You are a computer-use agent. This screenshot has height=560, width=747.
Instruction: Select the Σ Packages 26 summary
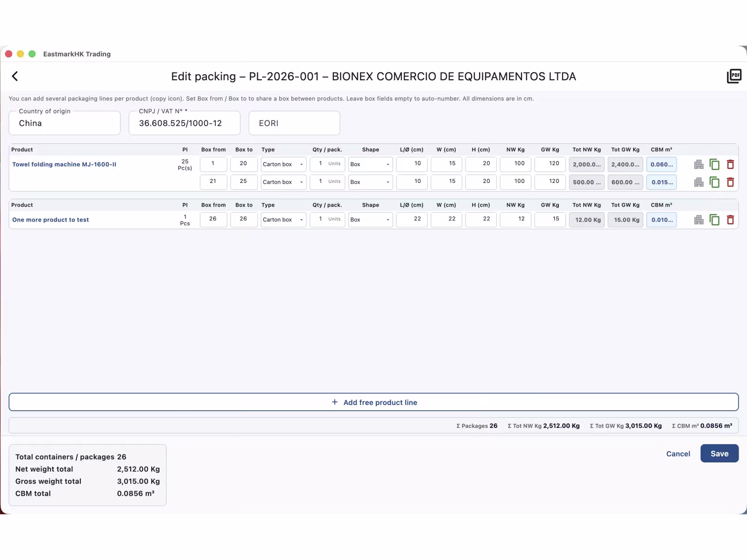click(477, 426)
